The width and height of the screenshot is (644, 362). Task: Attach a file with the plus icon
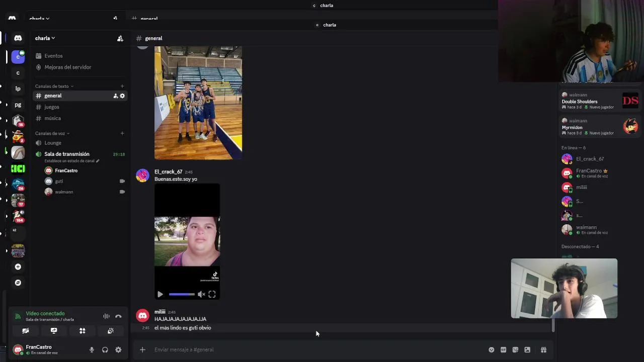pyautogui.click(x=142, y=349)
